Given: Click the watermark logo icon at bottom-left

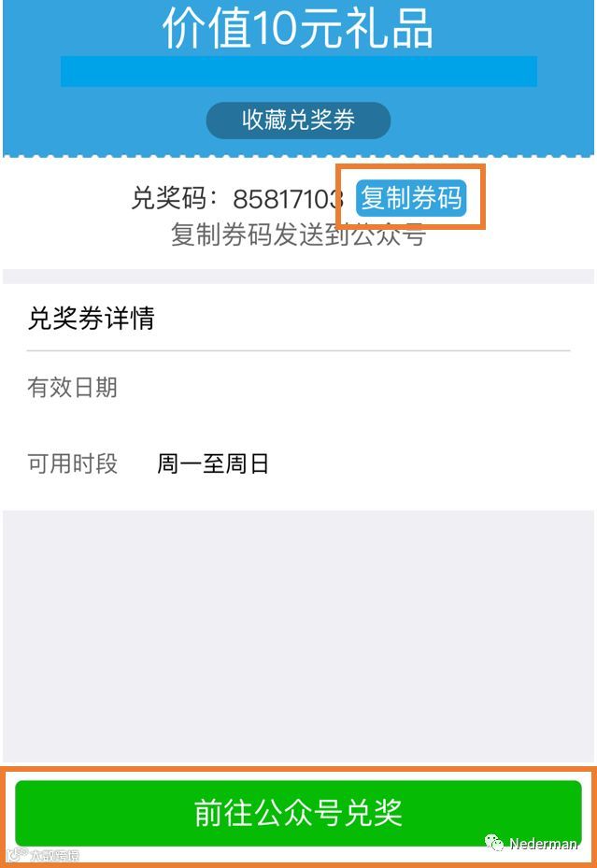Looking at the screenshot, I should click(x=17, y=855).
